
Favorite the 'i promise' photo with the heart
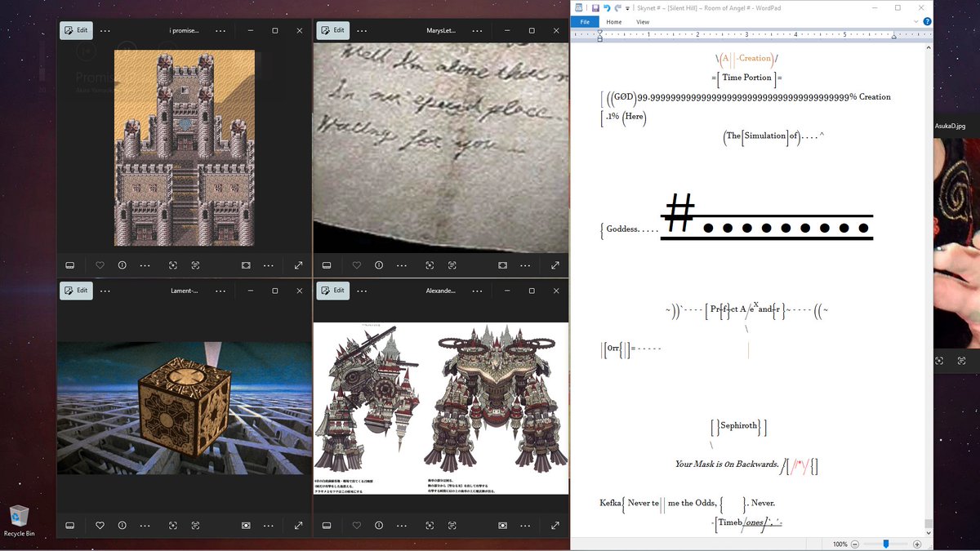(100, 265)
